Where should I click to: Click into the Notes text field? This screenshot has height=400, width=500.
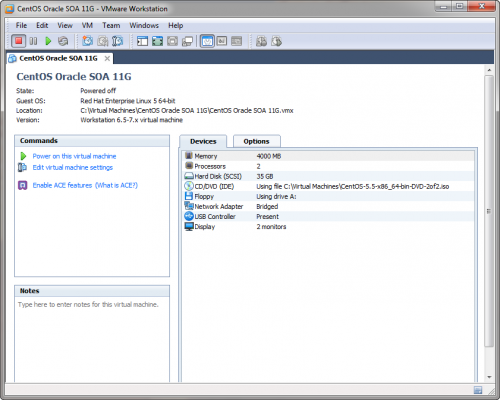[x=92, y=339]
